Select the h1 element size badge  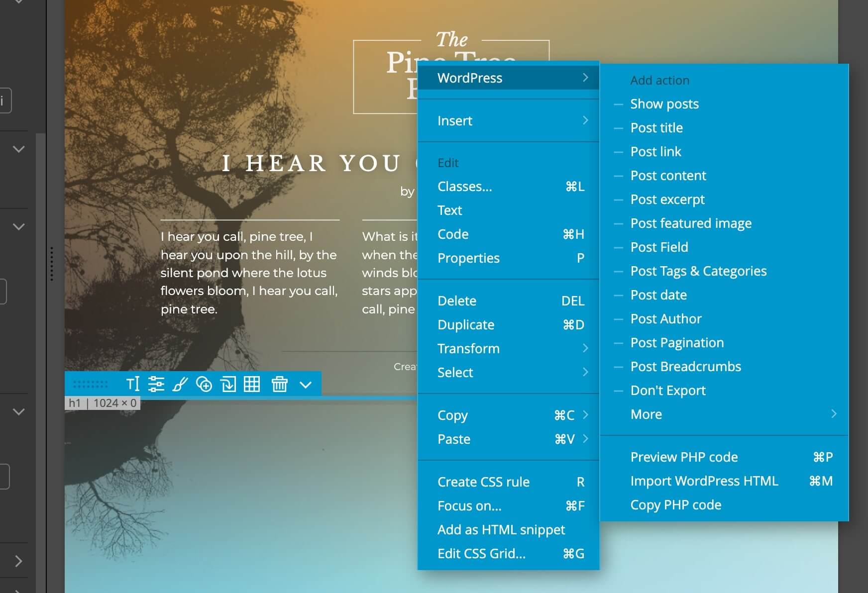click(x=103, y=403)
